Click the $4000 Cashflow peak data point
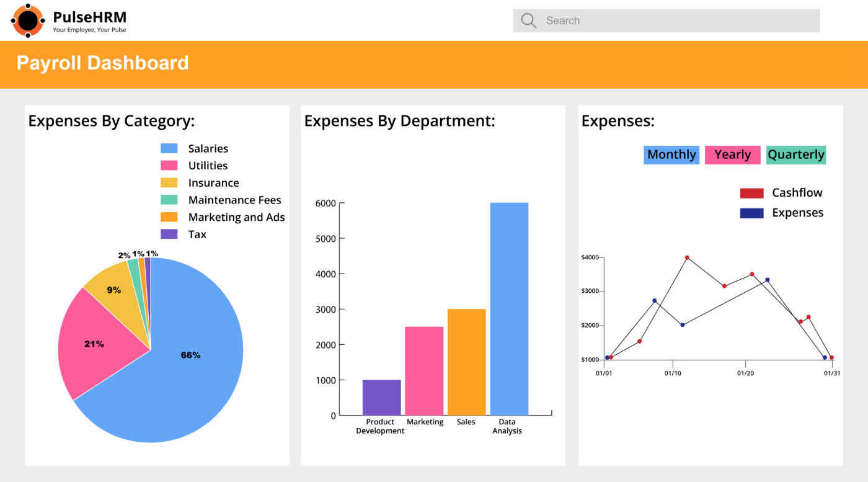868x482 pixels. [687, 257]
